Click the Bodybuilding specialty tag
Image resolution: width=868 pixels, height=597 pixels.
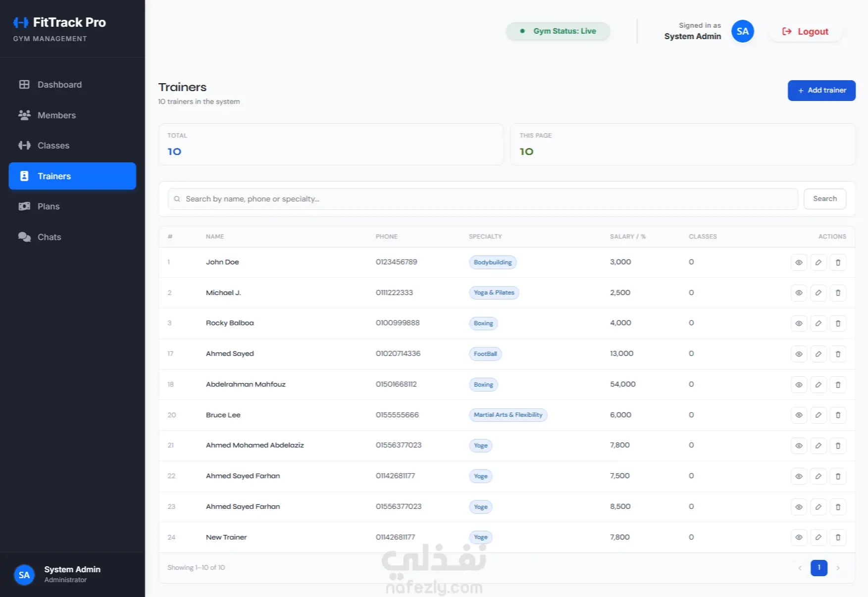(x=493, y=262)
